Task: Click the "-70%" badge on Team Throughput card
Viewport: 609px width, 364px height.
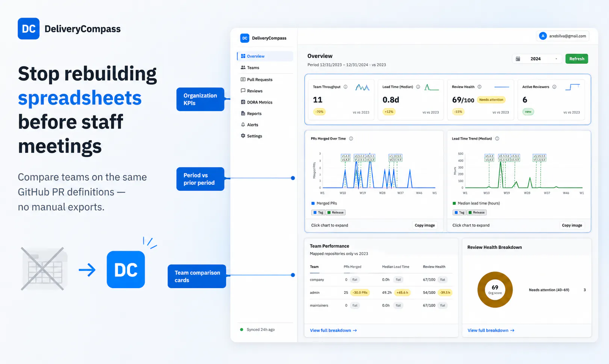Action: (319, 112)
